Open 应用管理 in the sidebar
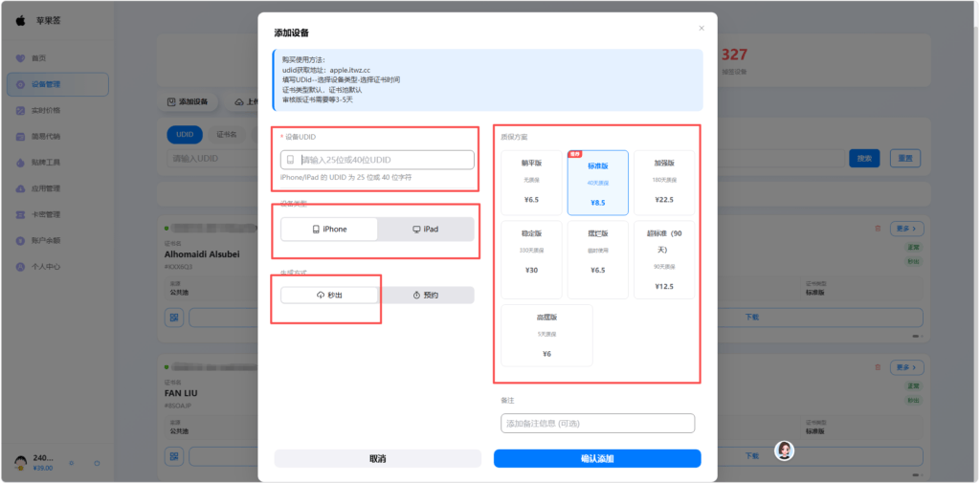 point(57,188)
